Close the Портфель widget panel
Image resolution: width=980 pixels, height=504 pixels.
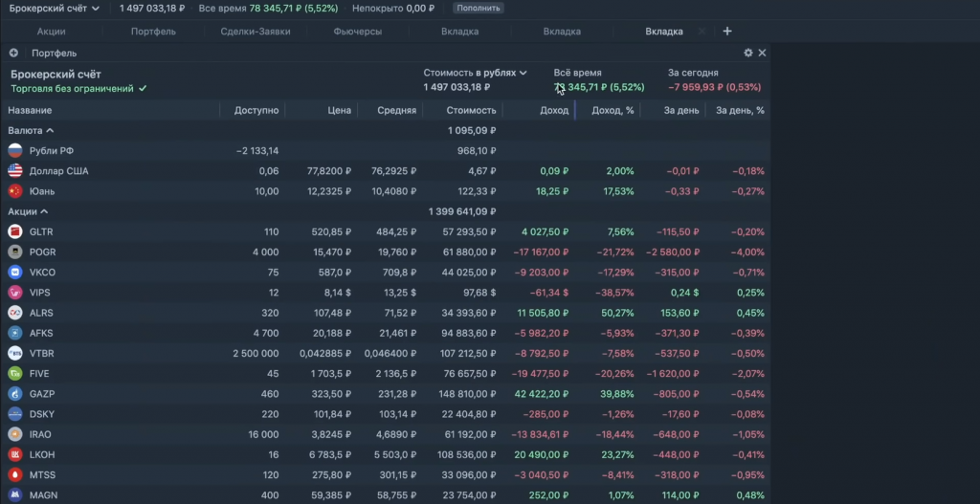762,54
